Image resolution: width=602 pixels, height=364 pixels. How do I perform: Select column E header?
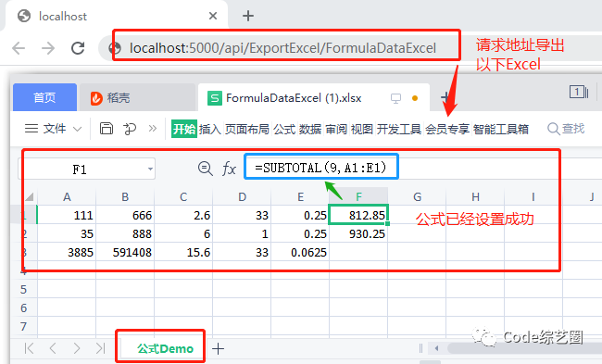pos(300,197)
